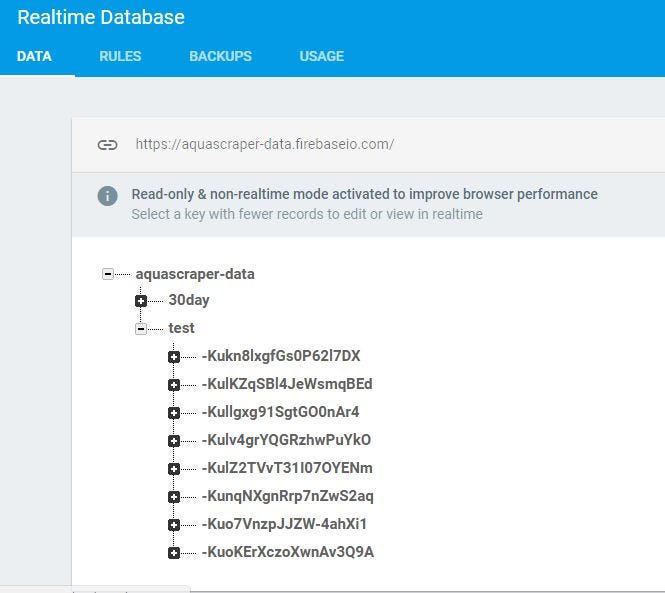Expand the -Kullgxg91SgtGO0nAr4 node
This screenshot has width=665, height=593.
click(x=174, y=413)
